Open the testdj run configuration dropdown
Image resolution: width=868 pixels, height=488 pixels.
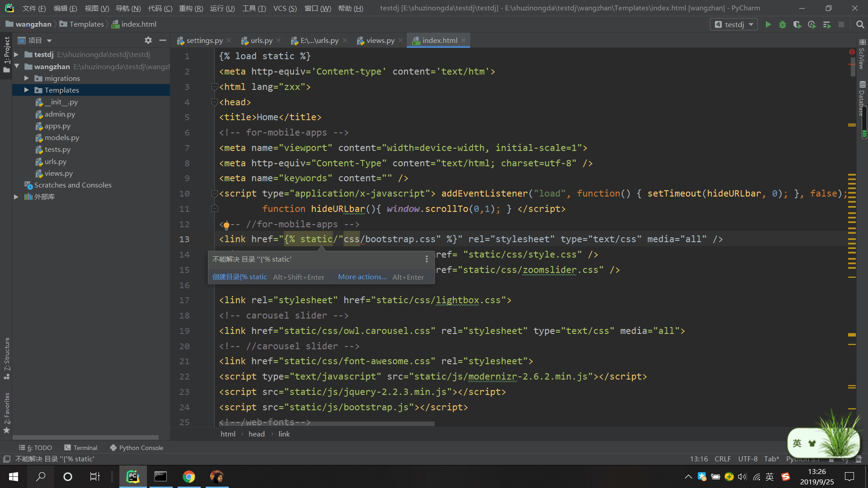click(x=734, y=24)
